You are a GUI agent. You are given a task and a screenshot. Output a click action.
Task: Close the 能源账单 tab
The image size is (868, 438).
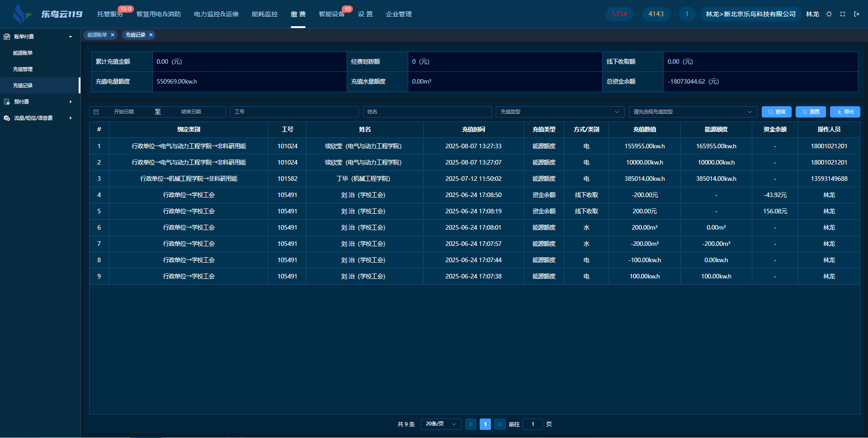click(113, 35)
